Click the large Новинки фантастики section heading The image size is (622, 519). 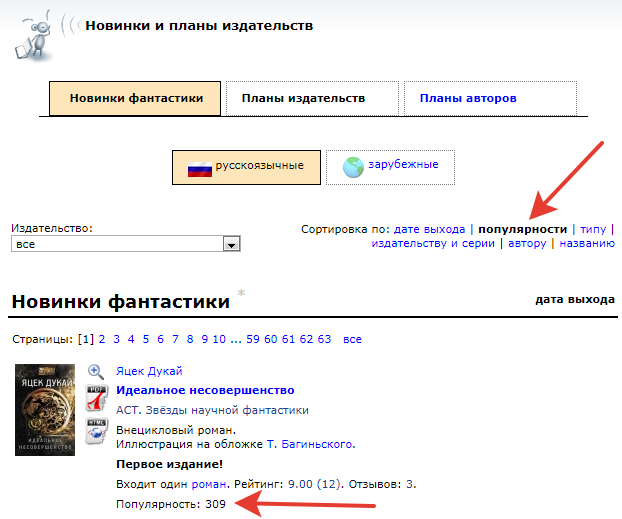click(x=121, y=302)
